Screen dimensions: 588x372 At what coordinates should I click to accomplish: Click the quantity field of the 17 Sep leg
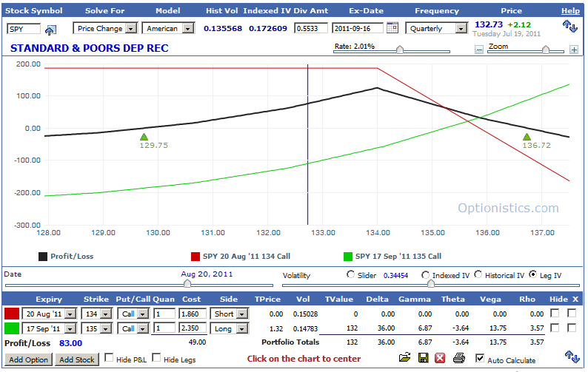click(x=164, y=328)
